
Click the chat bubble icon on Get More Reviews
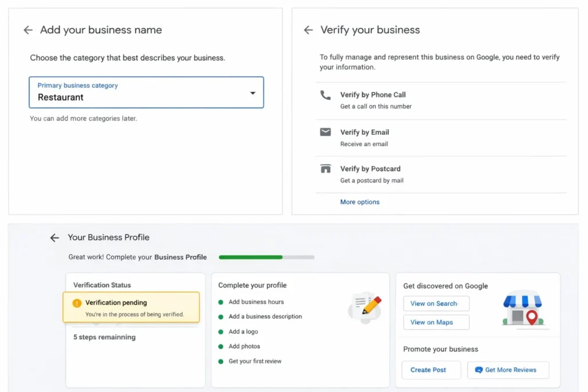pyautogui.click(x=479, y=370)
